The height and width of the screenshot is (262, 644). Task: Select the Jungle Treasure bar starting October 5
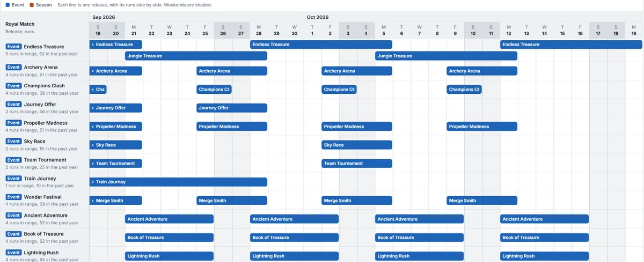click(446, 56)
